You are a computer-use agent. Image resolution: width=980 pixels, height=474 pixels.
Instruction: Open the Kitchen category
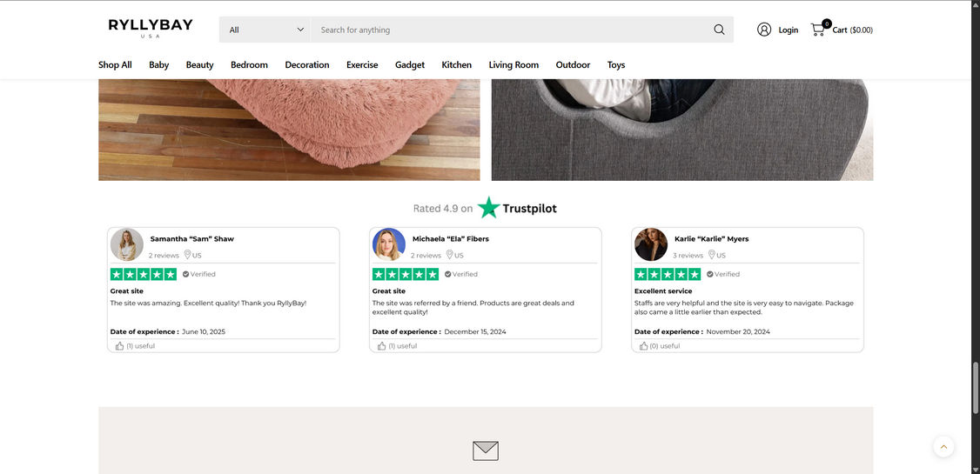click(456, 65)
